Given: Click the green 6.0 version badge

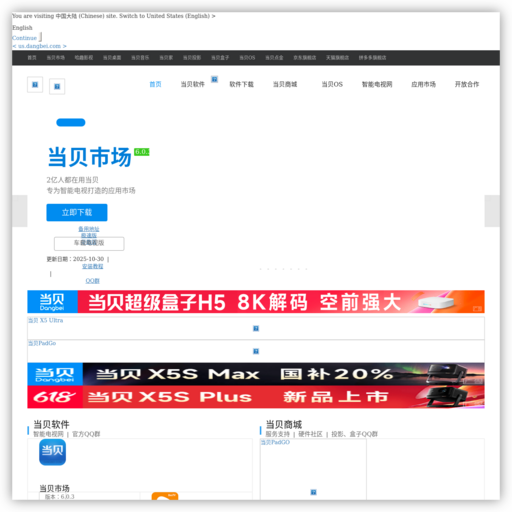Looking at the screenshot, I should click(142, 152).
